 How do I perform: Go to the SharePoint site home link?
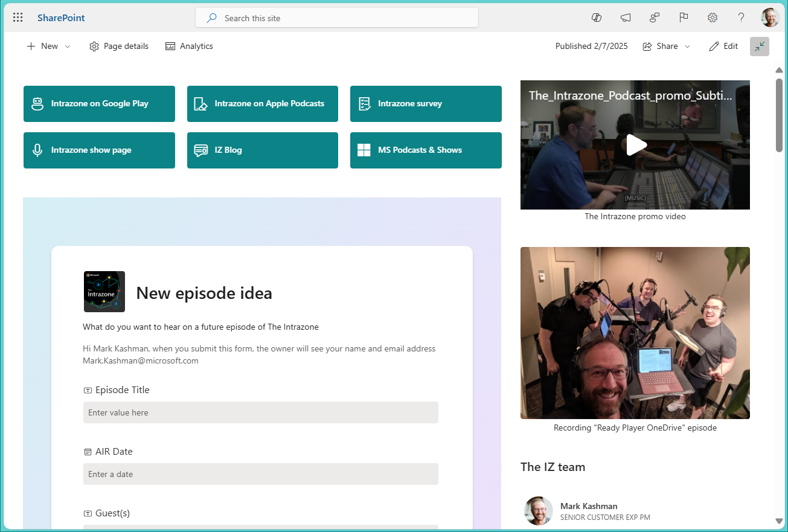[x=60, y=18]
